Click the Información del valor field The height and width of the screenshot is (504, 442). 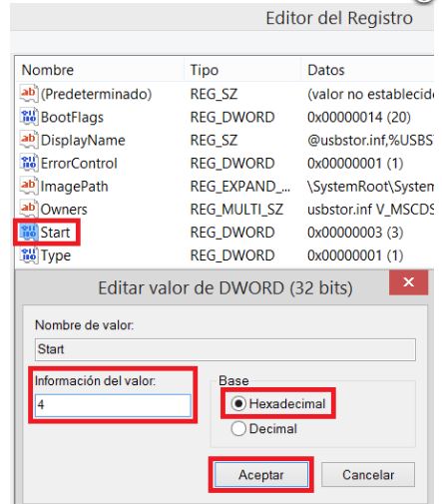[113, 405]
